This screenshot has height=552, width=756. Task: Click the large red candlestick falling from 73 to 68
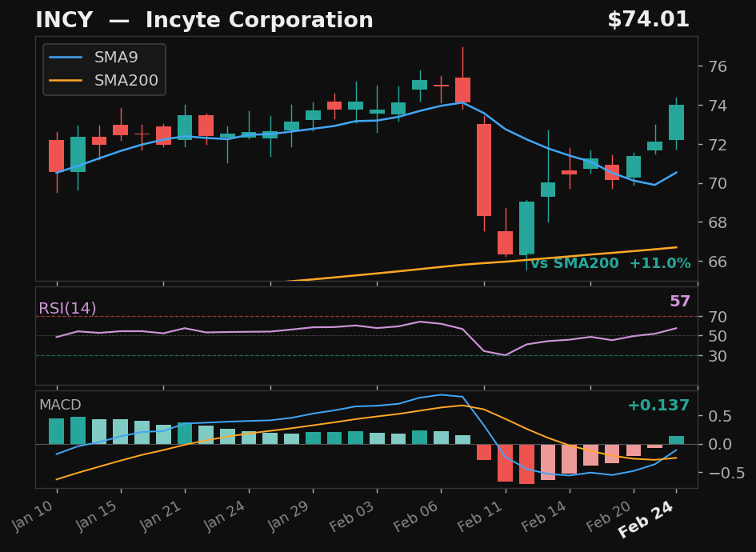pyautogui.click(x=483, y=170)
